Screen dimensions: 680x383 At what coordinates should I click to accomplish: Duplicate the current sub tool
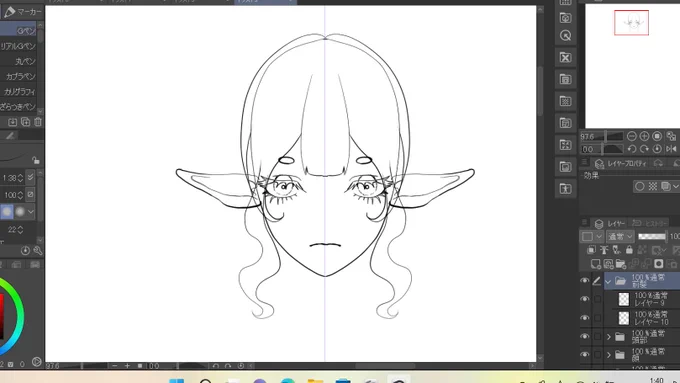coord(26,122)
